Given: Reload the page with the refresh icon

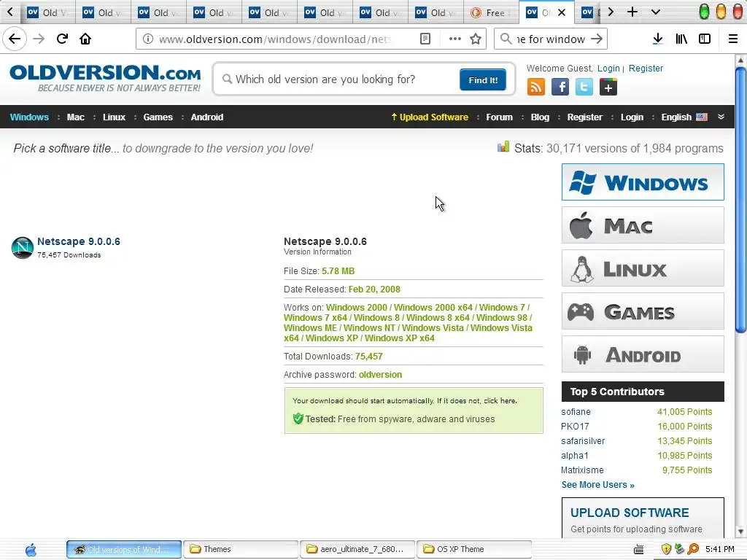Looking at the screenshot, I should (x=62, y=39).
